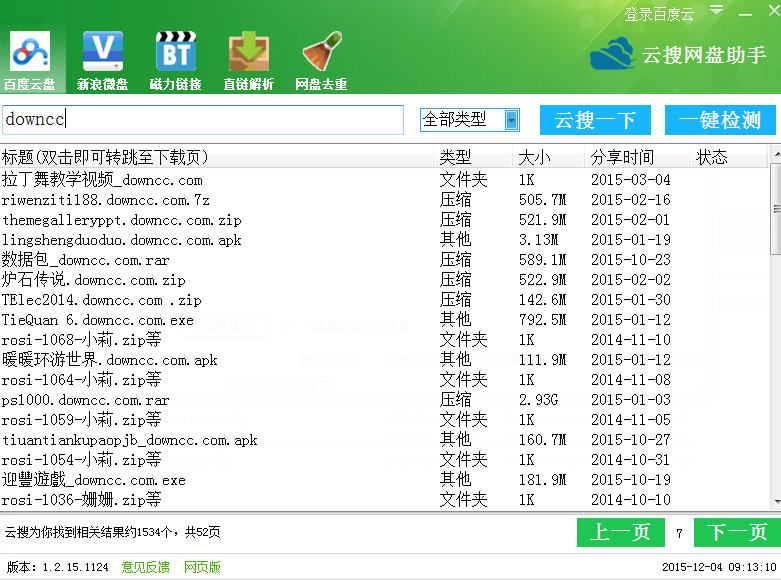
Task: Sort by the 标题 column header
Action: (x=217, y=157)
